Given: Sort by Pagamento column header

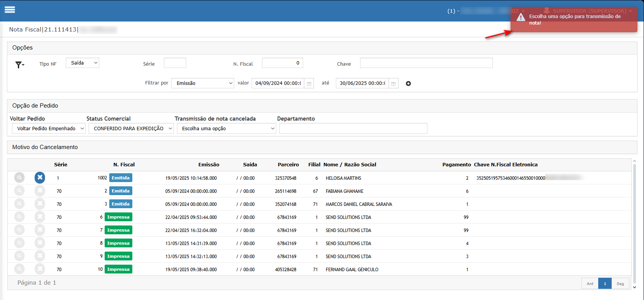Looking at the screenshot, I should 457,164.
